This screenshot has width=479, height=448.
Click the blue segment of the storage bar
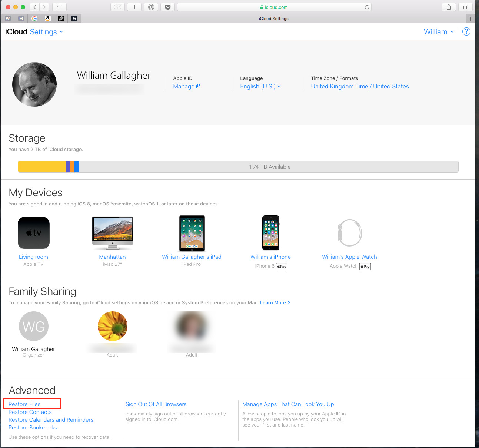76,167
